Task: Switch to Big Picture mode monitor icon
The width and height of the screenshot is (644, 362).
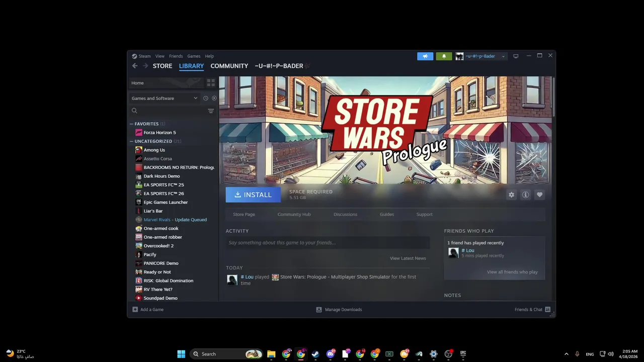Action: (516, 56)
